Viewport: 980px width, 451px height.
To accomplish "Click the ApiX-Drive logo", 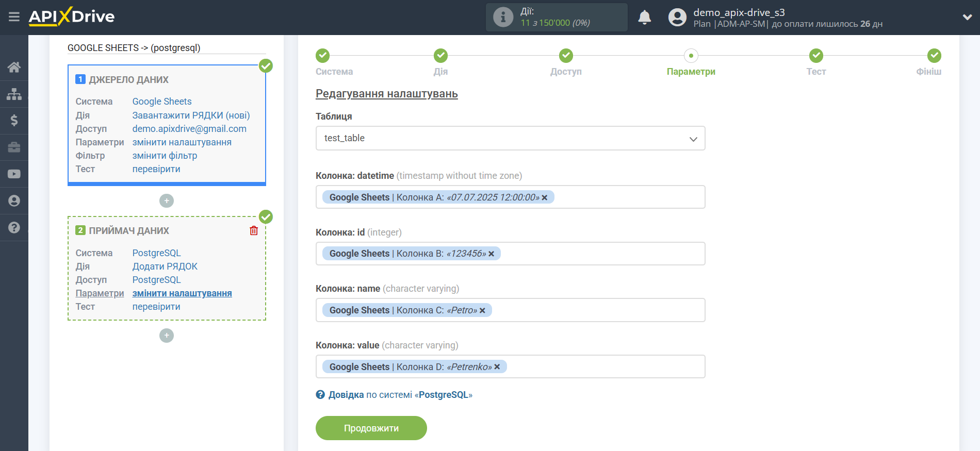I will pos(72,16).
